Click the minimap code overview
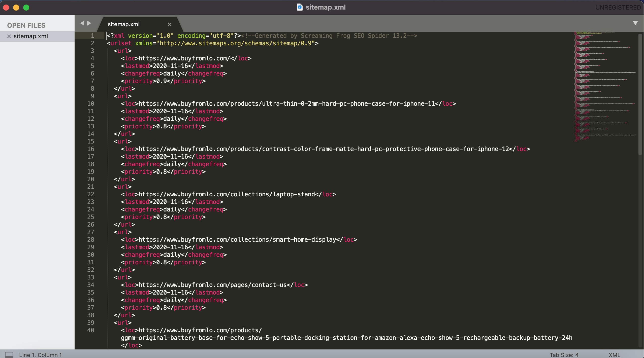Screen dimensions: 644x358 [605, 86]
